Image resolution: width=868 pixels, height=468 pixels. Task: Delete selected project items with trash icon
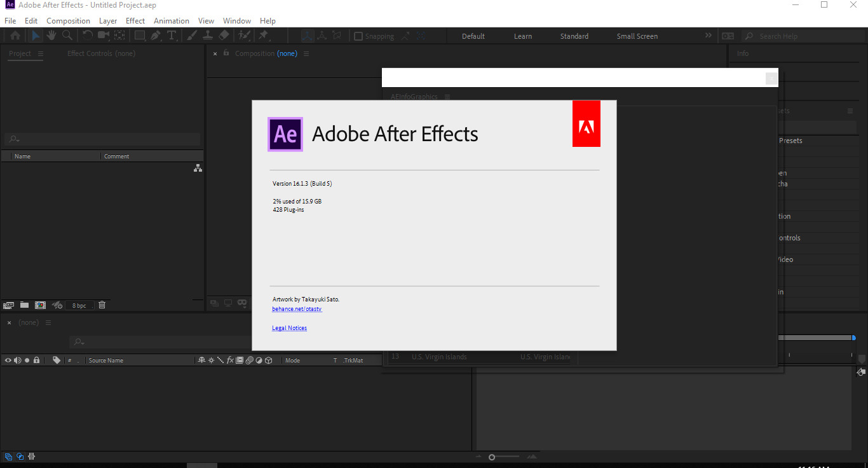click(102, 305)
